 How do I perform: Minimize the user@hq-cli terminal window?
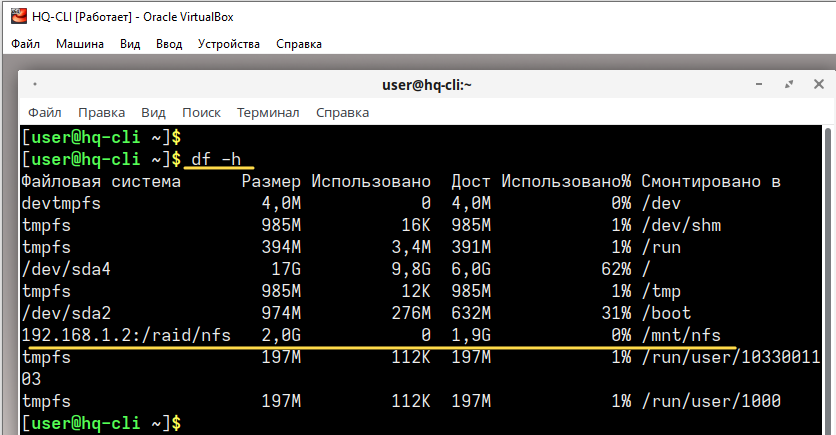tap(759, 84)
